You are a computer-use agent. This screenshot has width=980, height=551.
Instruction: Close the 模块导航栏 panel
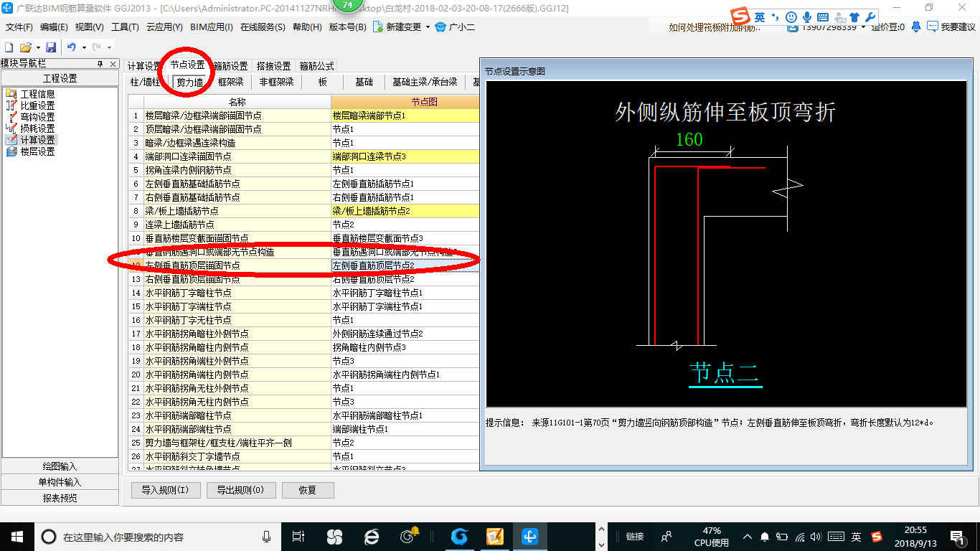(x=113, y=64)
